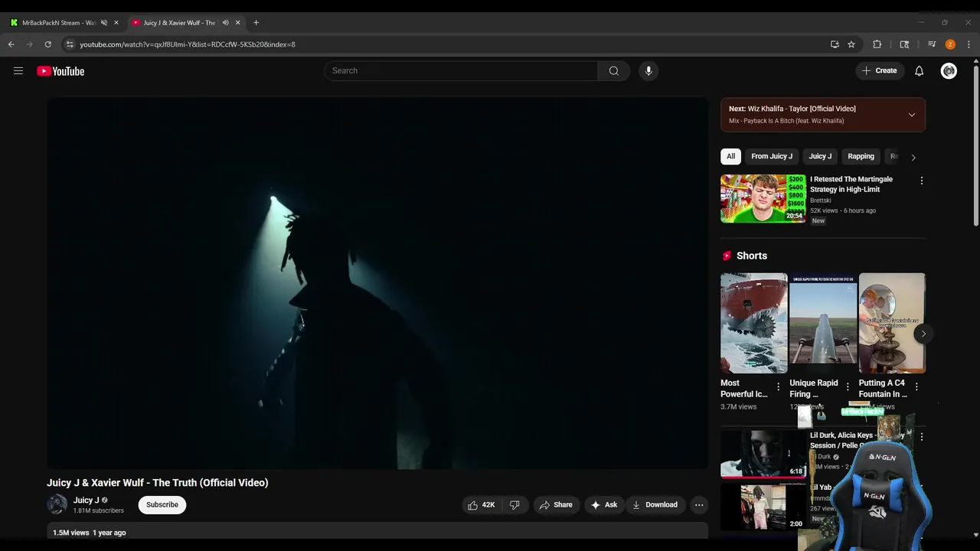Open menu for Putting A C4 Fountain short
The image size is (980, 551).
(916, 387)
